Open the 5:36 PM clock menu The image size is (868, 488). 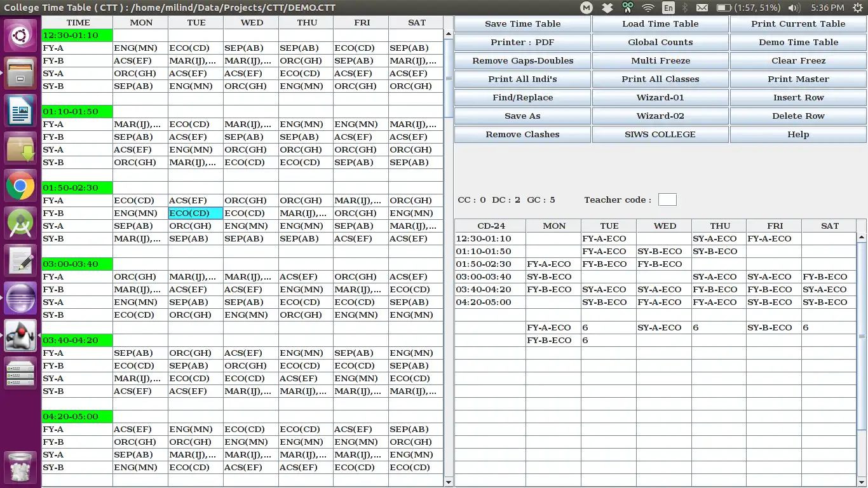(827, 8)
